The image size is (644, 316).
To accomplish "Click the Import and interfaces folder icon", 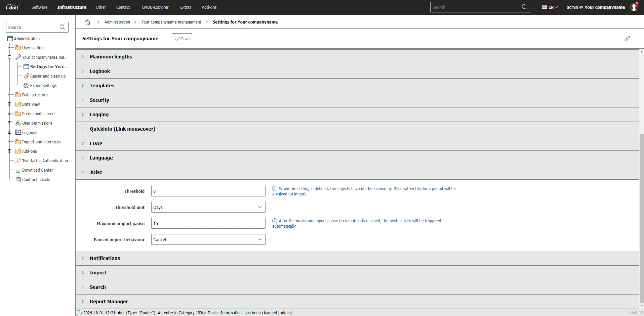I will click(x=18, y=142).
